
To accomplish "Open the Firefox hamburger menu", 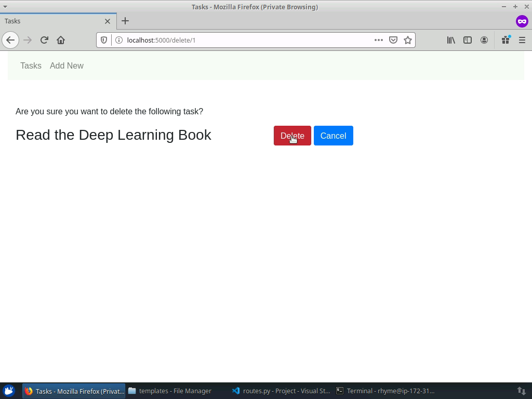I will click(x=522, y=40).
